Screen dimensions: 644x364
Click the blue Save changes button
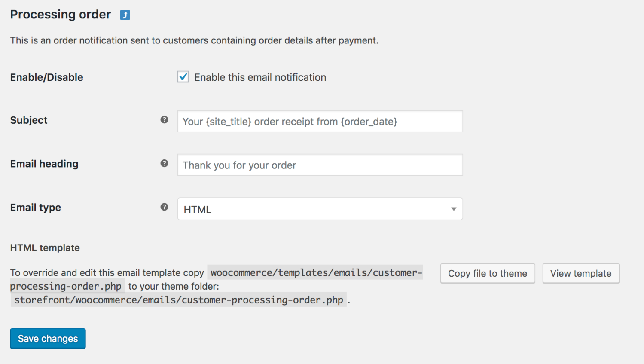[x=47, y=339]
